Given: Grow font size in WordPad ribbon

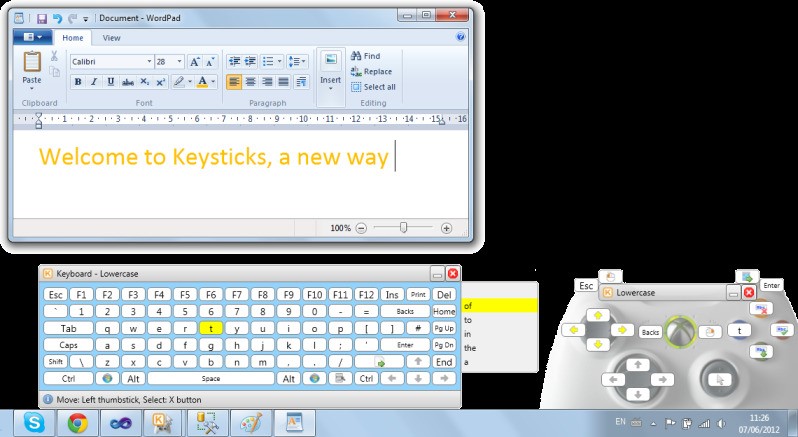Looking at the screenshot, I should [194, 62].
